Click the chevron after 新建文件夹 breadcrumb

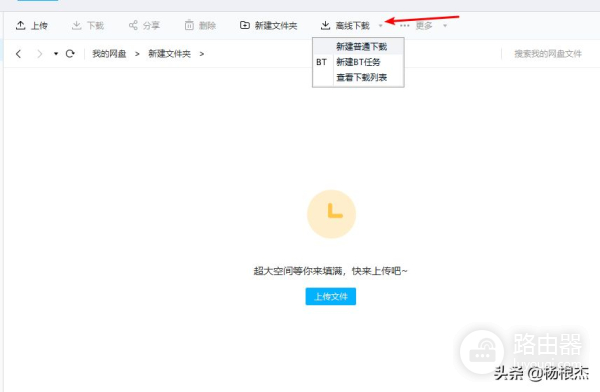click(x=202, y=54)
